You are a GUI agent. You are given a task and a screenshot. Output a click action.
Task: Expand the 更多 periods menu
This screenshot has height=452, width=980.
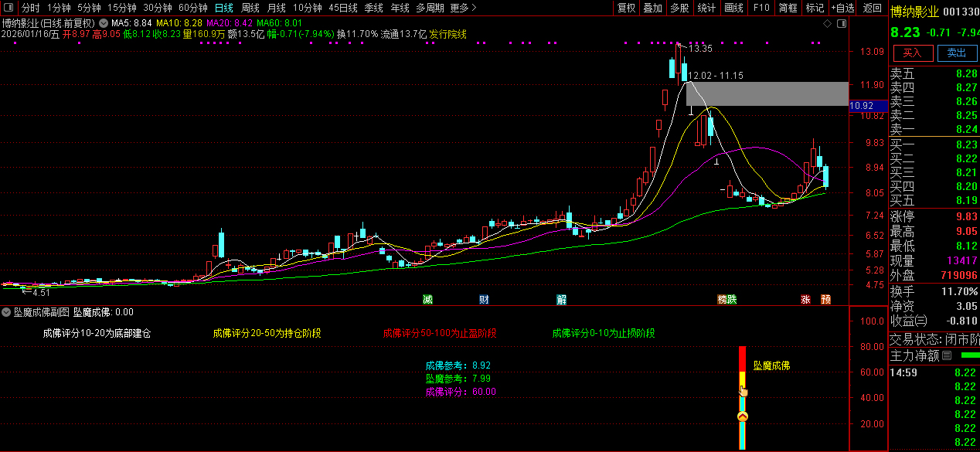coord(463,8)
